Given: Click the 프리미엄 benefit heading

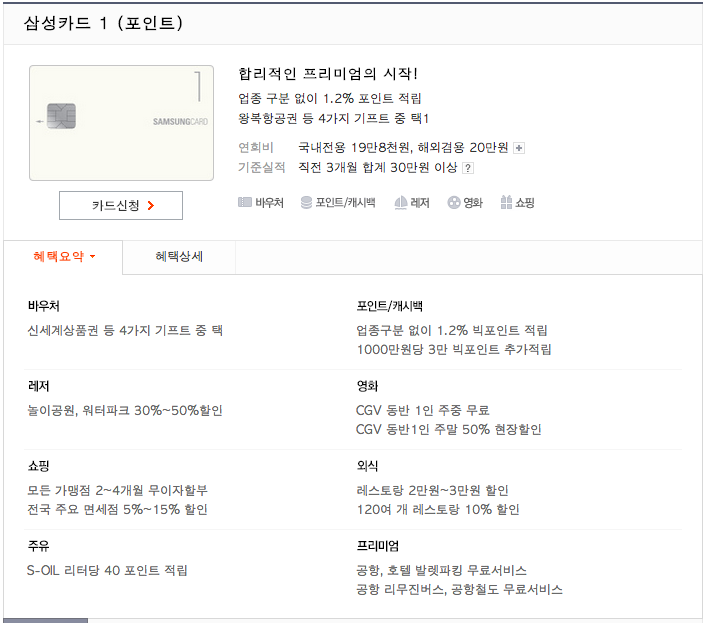Looking at the screenshot, I should 378,546.
